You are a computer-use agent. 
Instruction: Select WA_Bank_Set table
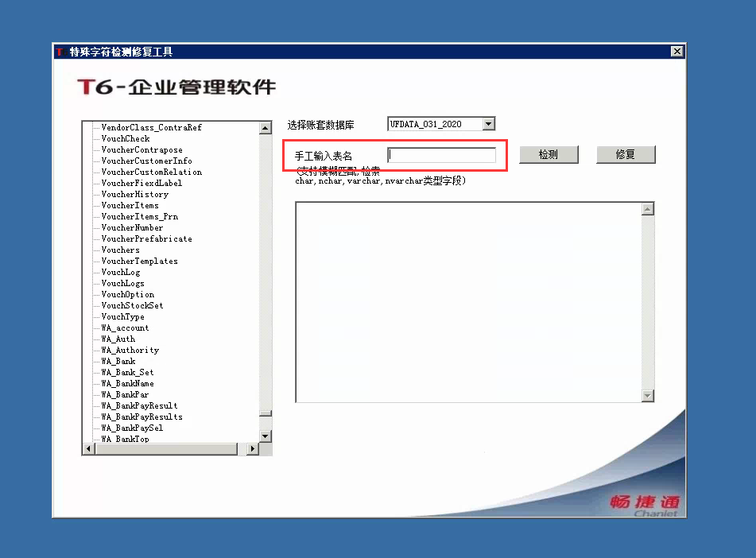tap(127, 372)
